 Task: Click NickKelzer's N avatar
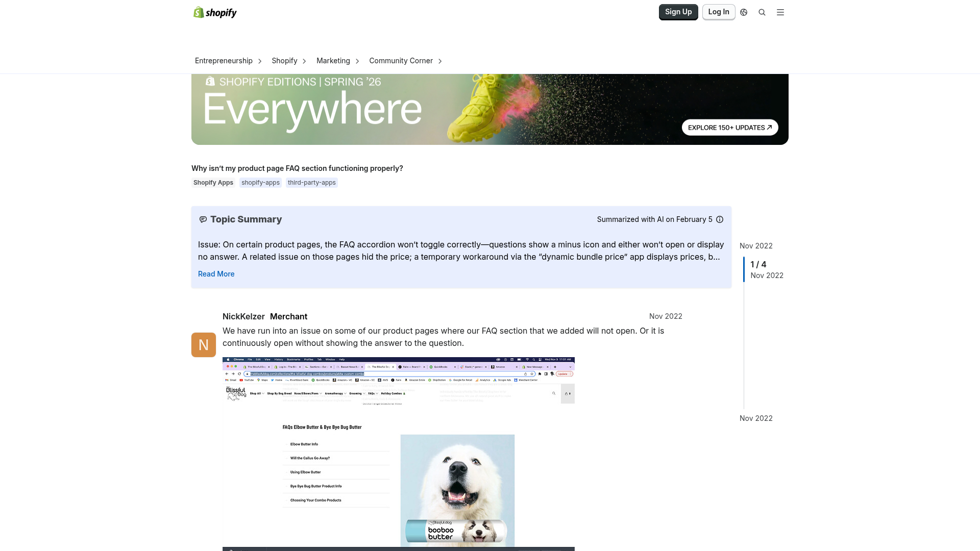click(204, 345)
